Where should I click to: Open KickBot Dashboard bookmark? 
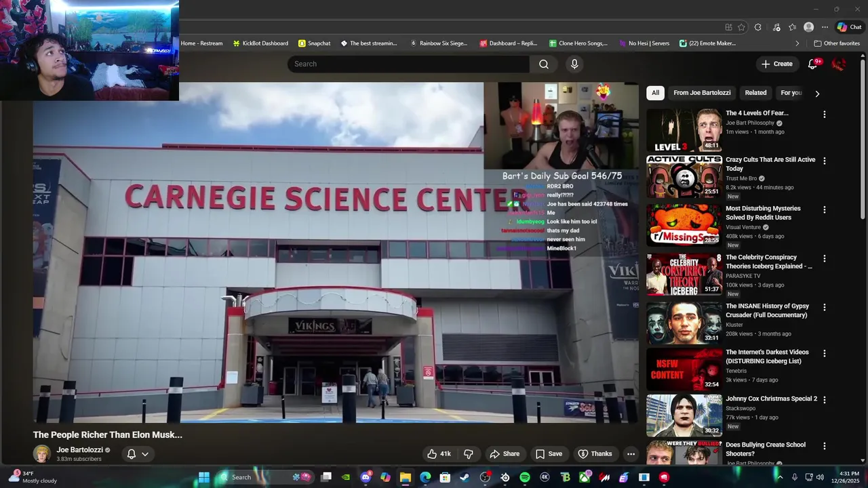tap(260, 43)
